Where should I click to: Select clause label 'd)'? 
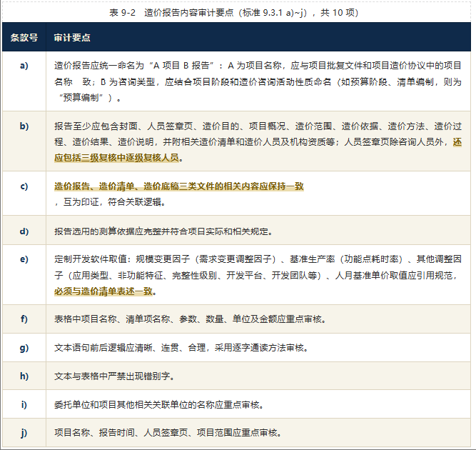coord(24,231)
